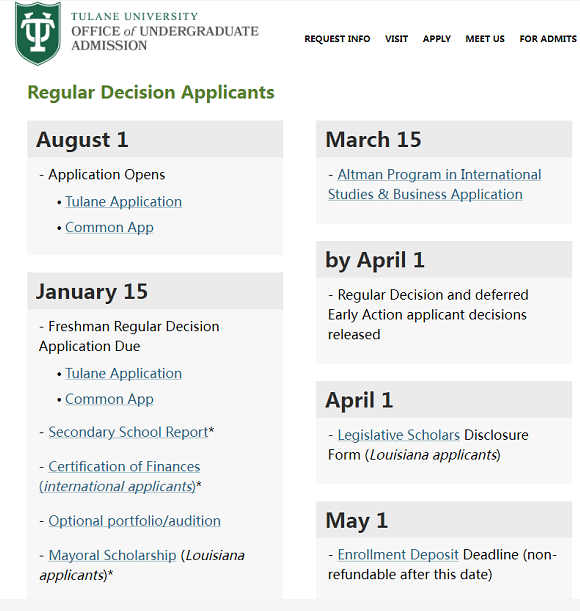This screenshot has width=580, height=611.
Task: Click the Tulane University wordmark text
Action: coord(134,16)
